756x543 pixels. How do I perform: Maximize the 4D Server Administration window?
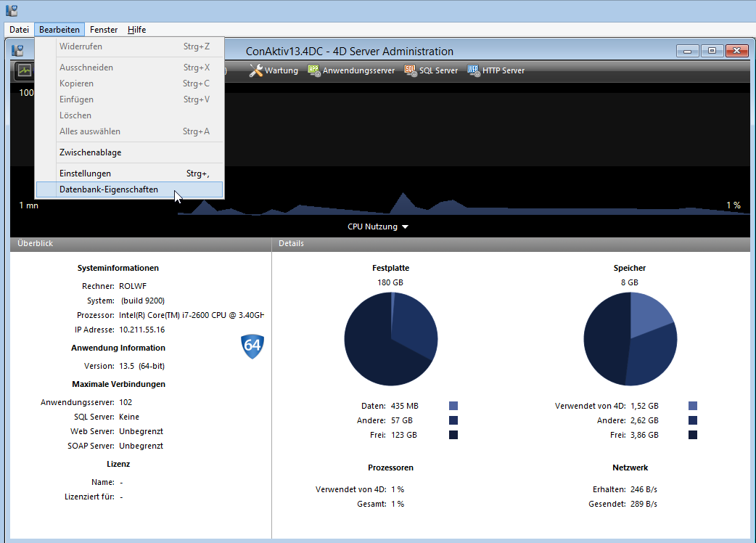712,51
